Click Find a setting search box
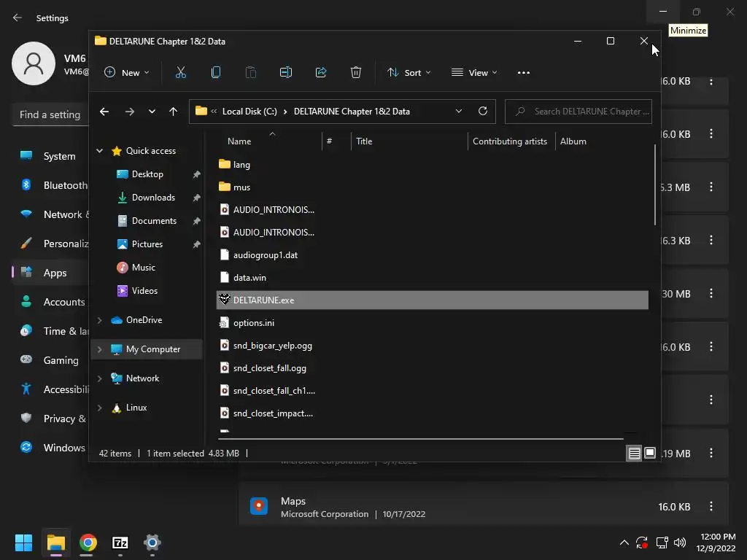 (x=50, y=114)
